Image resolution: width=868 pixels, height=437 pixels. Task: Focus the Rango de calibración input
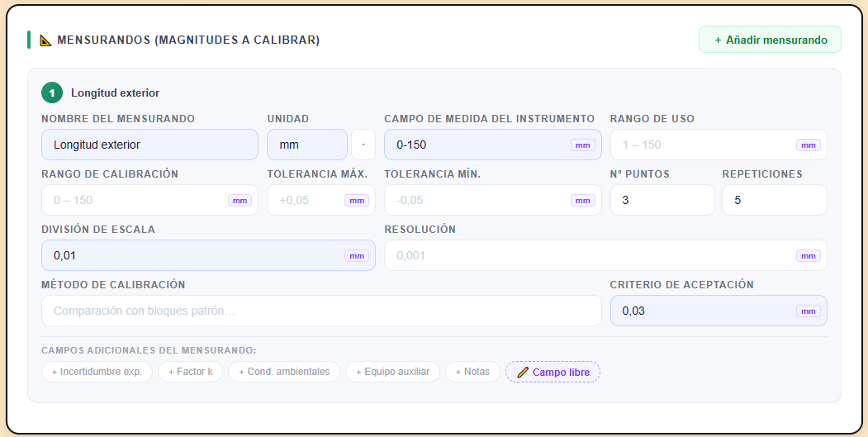pos(149,200)
